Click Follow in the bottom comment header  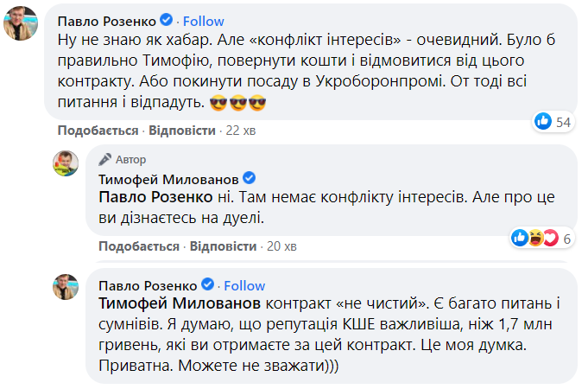(x=245, y=285)
